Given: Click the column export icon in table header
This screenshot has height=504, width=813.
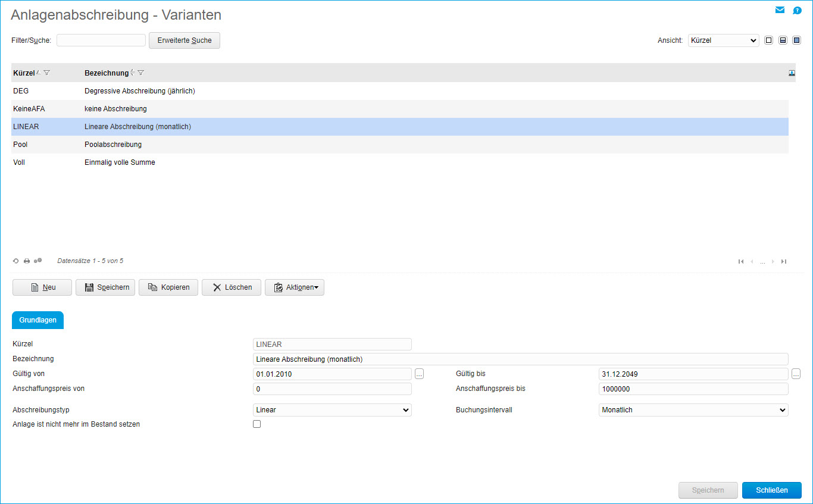Looking at the screenshot, I should (x=792, y=73).
